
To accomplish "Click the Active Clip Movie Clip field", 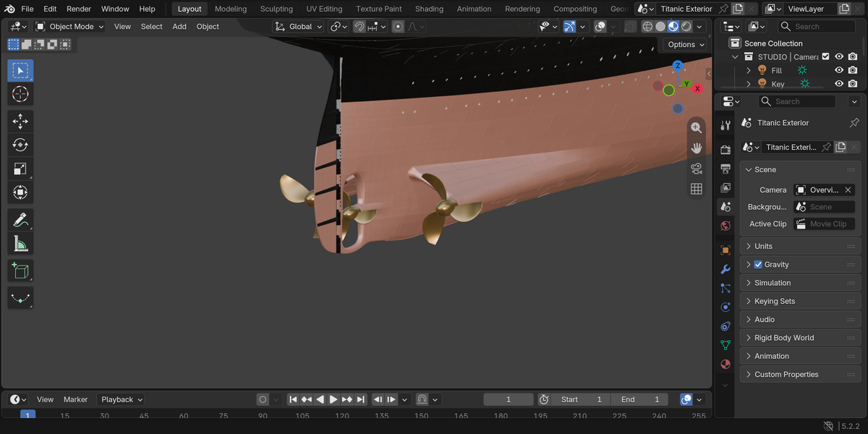I will pos(824,224).
